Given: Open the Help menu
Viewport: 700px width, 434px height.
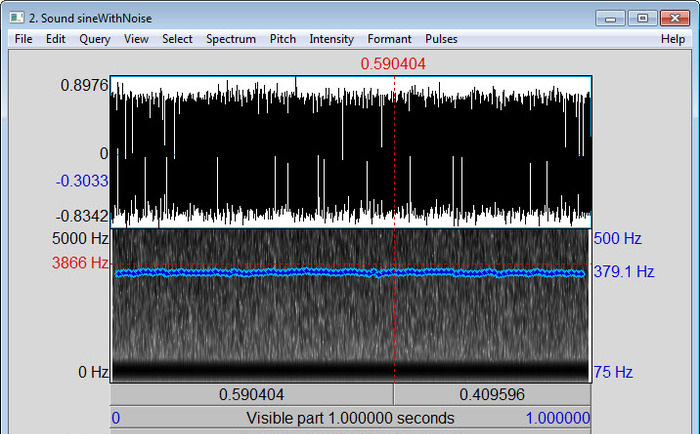Looking at the screenshot, I should [x=673, y=39].
